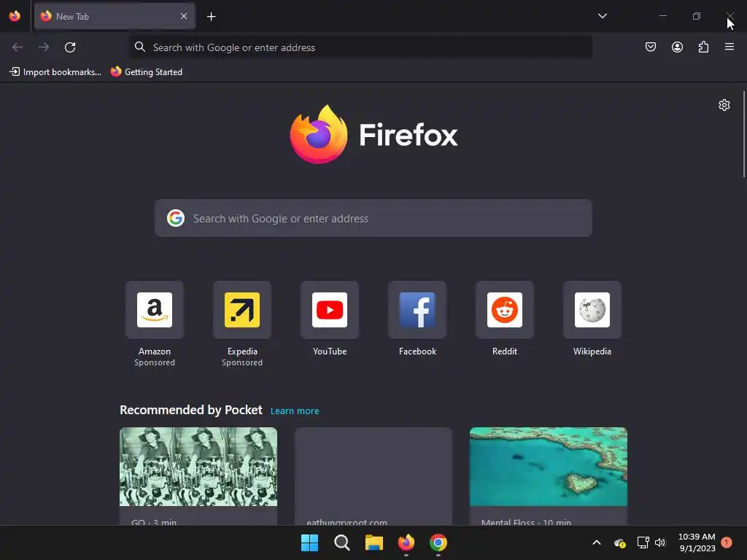Open the eathungryroot.com story card
747x560 pixels.
click(x=373, y=476)
